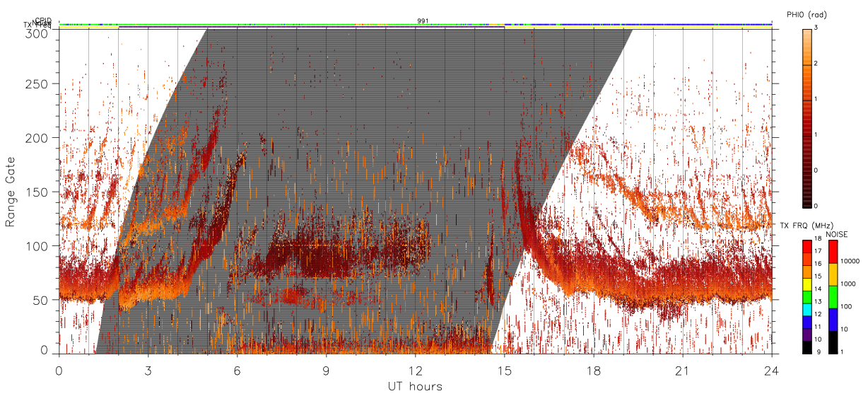Click the PHI0 colorbar tick label 3
Screen dimensions: 868x401
coord(816,29)
